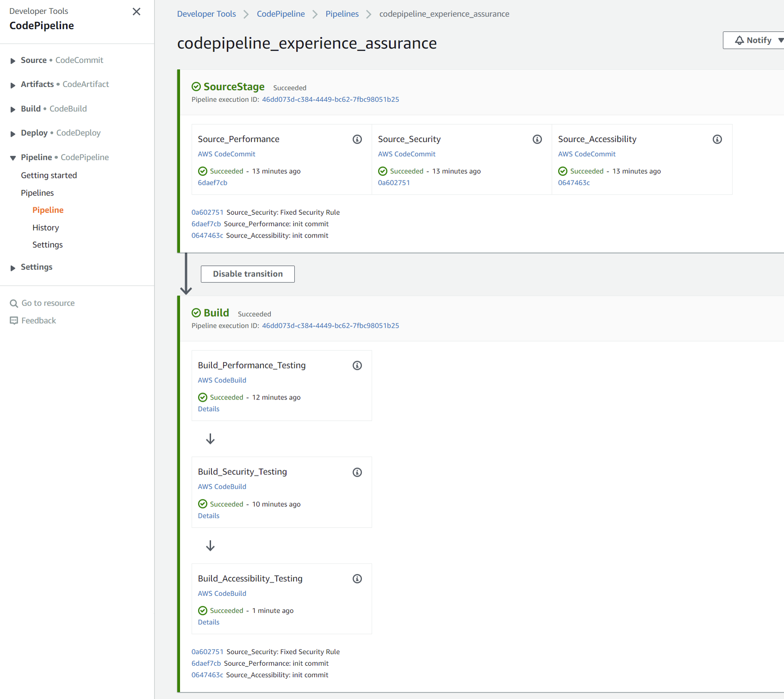The image size is (784, 699).
Task: Expand Source CodeCommit navigation section
Action: coord(13,61)
